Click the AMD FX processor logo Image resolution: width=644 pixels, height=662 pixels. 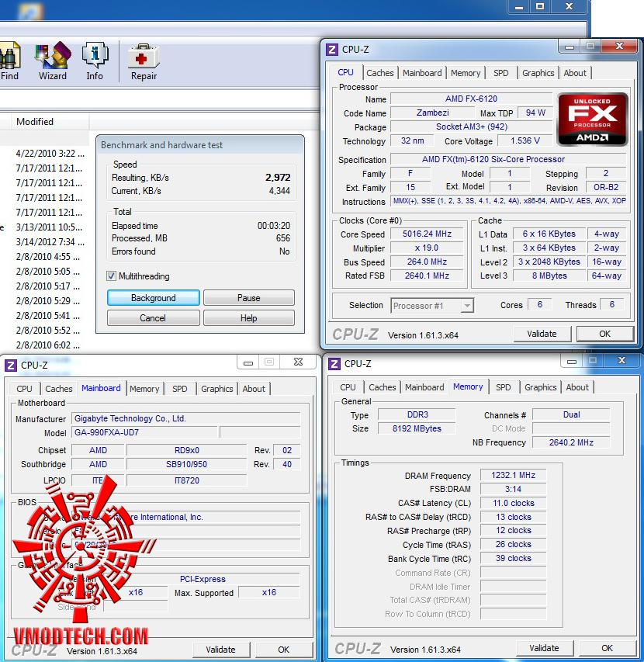(592, 119)
